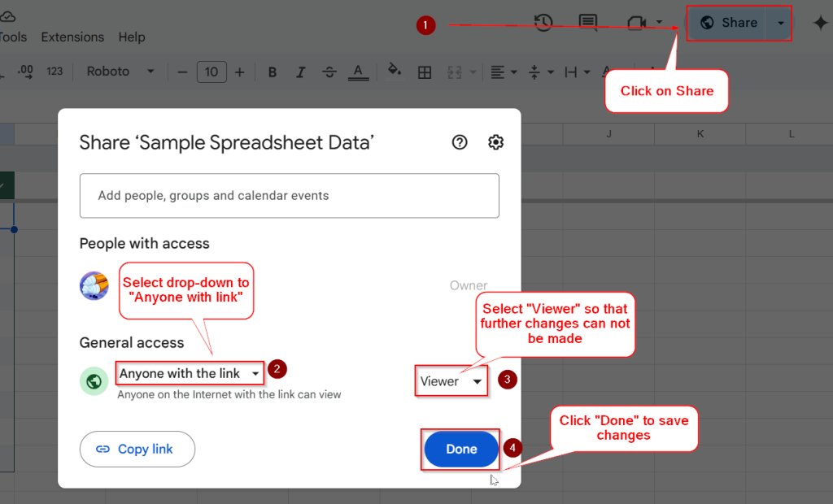Image resolution: width=833 pixels, height=504 pixels.
Task: Open the 'Anyone with the link' access dropdown
Action: point(190,373)
